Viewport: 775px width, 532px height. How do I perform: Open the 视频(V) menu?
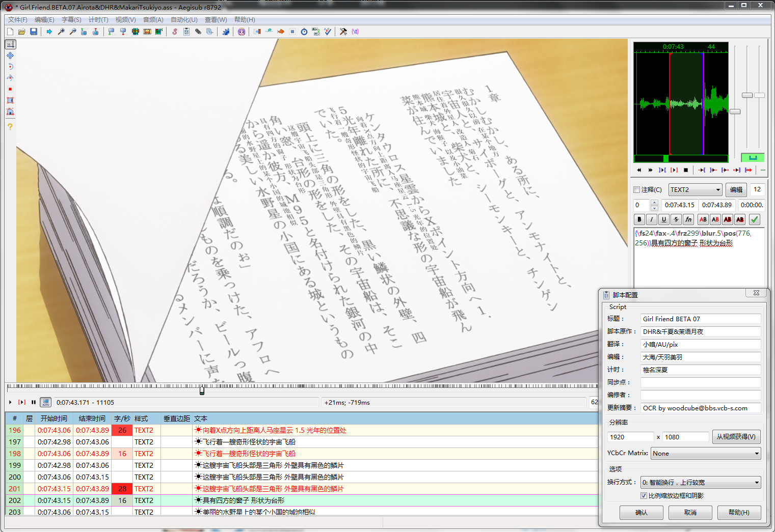(x=125, y=19)
